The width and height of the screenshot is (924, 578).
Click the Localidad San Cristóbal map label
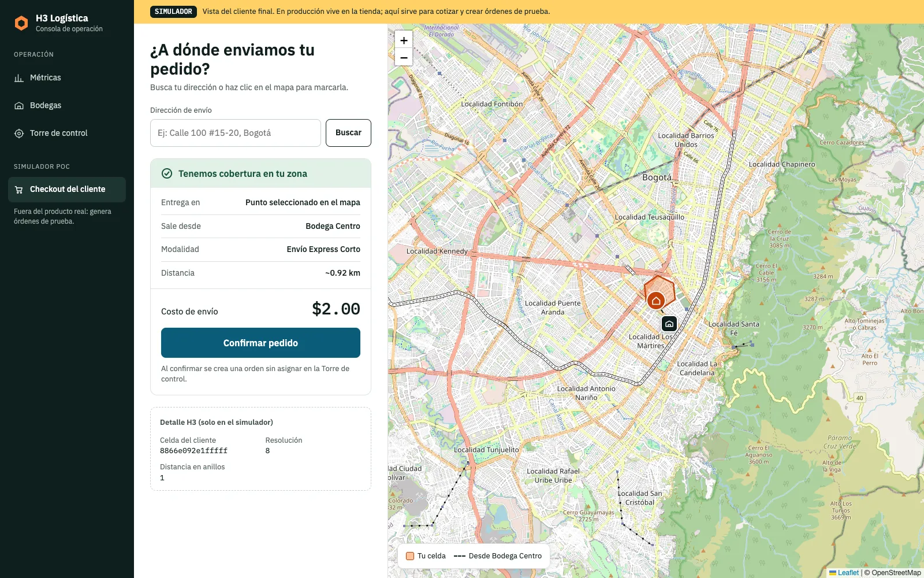tap(640, 498)
